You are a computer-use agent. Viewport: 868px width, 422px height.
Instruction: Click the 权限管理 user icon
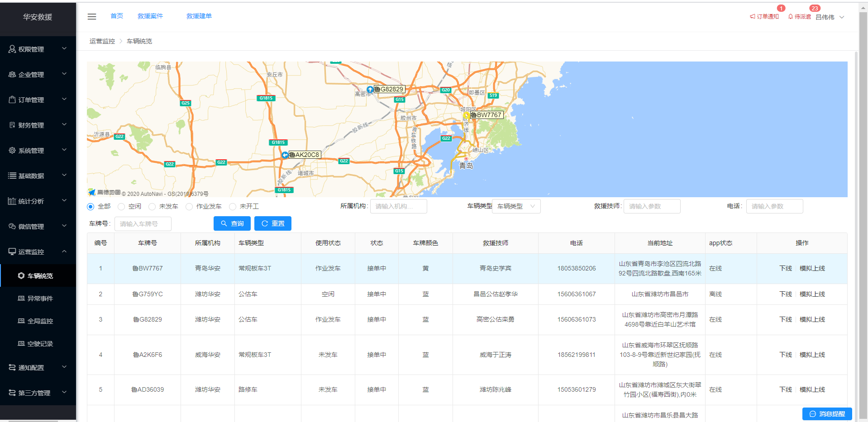[x=12, y=49]
